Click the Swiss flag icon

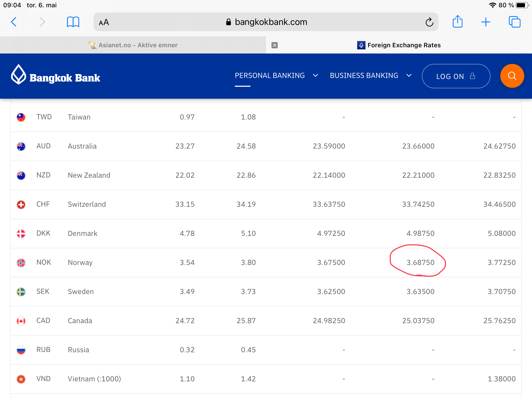[x=21, y=204]
